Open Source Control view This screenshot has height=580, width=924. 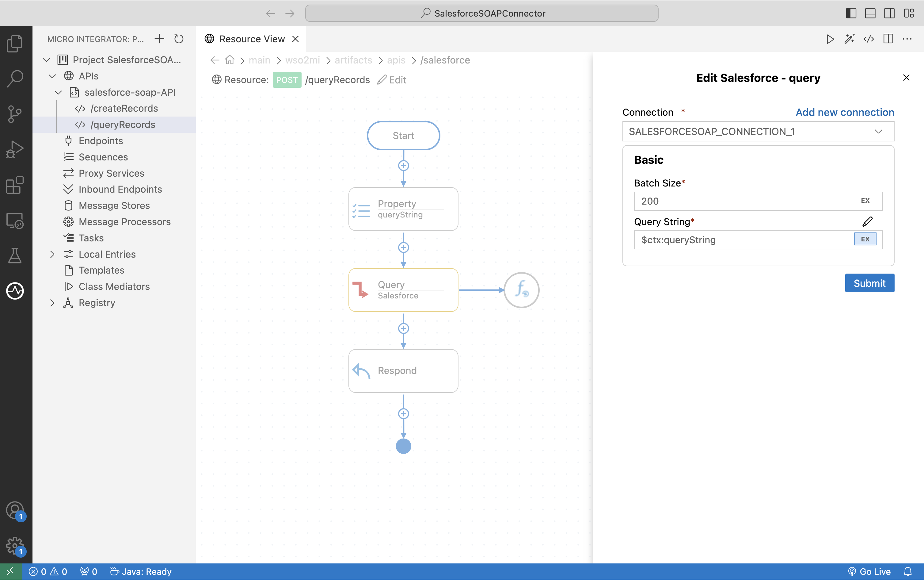pyautogui.click(x=15, y=114)
